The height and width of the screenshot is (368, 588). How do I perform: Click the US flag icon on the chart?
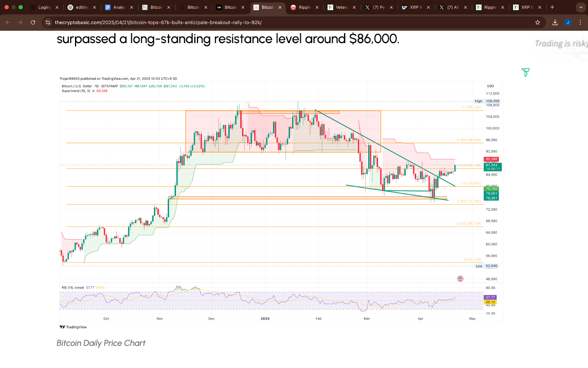pyautogui.click(x=461, y=279)
